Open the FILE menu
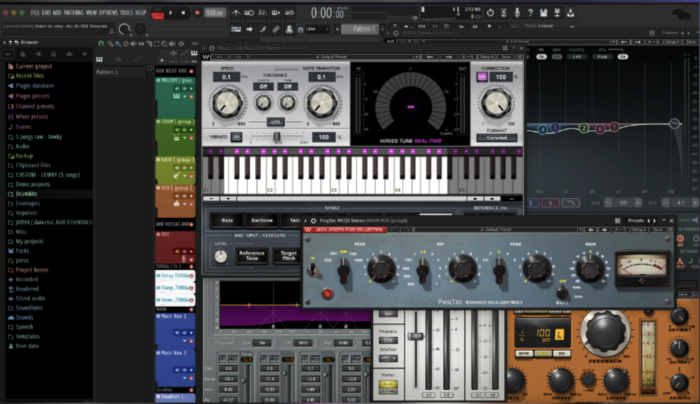Viewport: 700px width, 404px height. (35, 12)
